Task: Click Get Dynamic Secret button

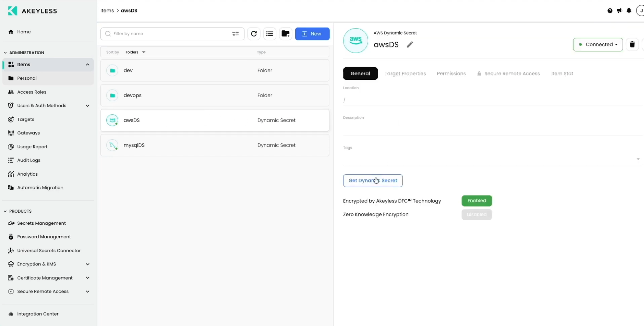Action: point(373,181)
